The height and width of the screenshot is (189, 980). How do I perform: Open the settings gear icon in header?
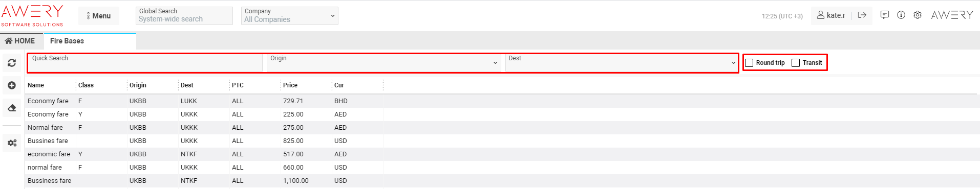coord(918,15)
